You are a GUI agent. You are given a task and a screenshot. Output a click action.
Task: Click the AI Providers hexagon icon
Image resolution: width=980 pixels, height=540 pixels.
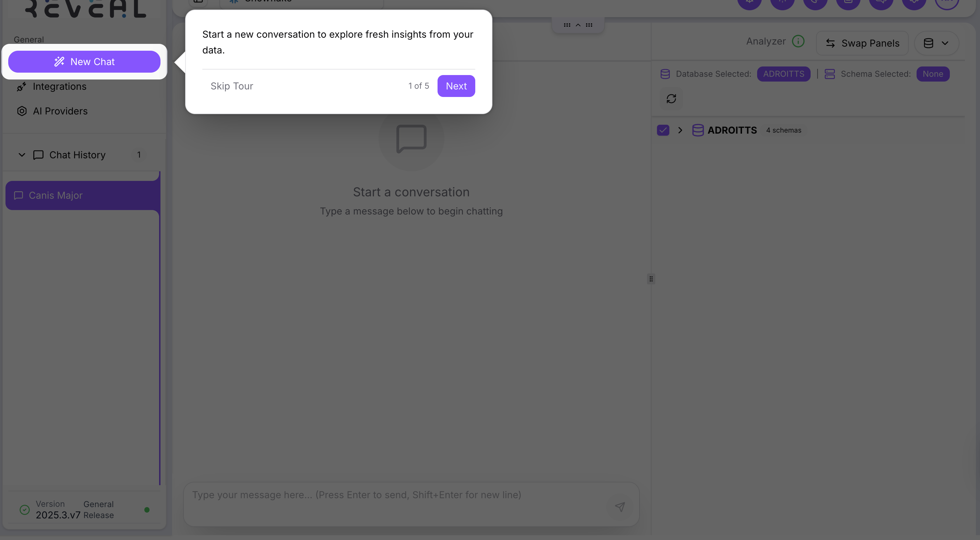[x=22, y=111]
